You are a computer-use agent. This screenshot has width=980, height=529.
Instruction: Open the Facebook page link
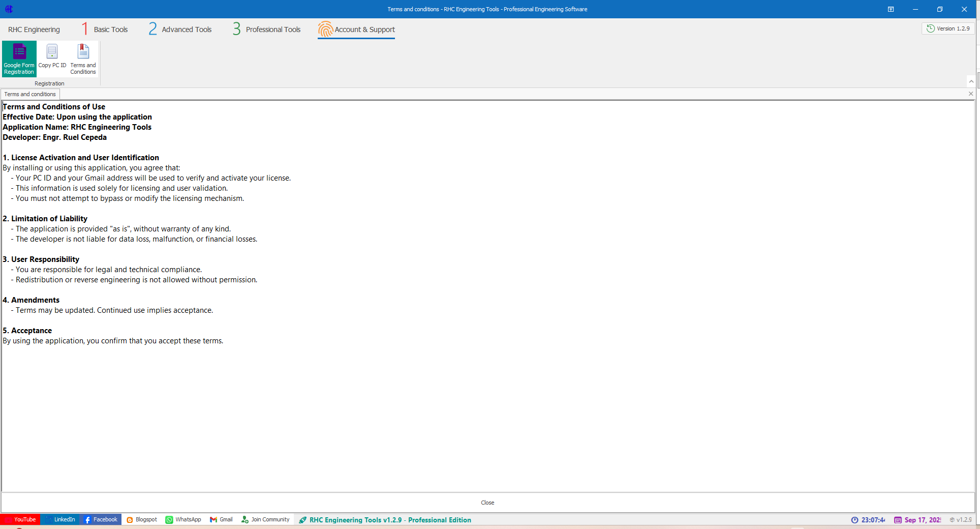(x=101, y=519)
